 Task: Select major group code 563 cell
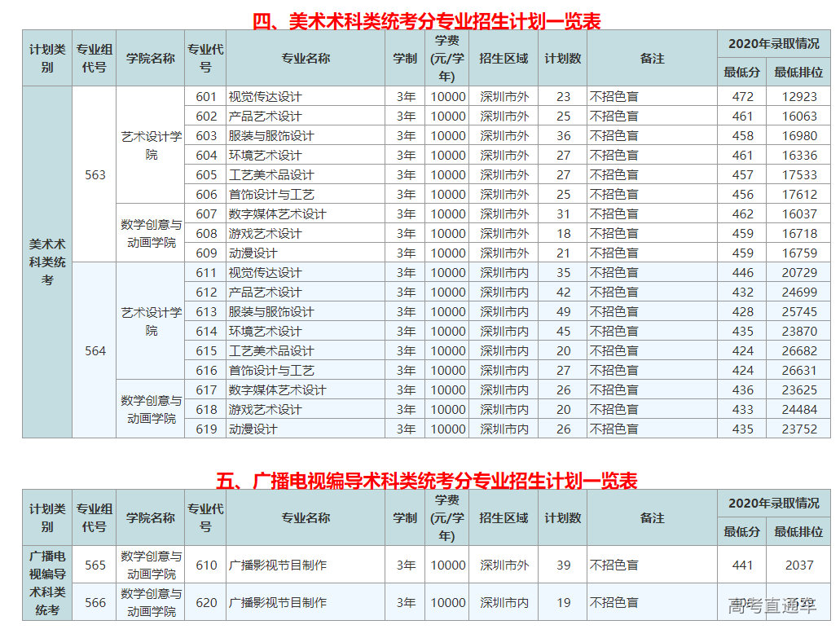click(x=95, y=174)
